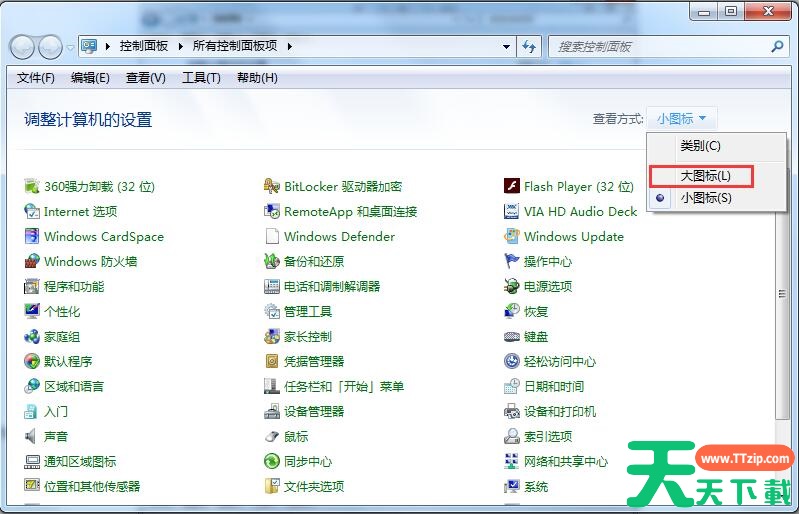Click the Windows 防火墙 icon
The image size is (799, 514).
(x=32, y=261)
